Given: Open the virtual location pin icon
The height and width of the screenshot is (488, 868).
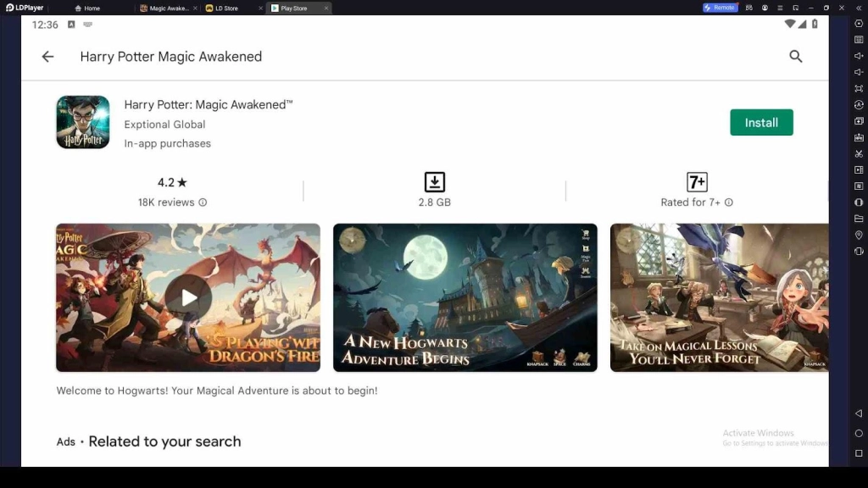Looking at the screenshot, I should tap(859, 236).
